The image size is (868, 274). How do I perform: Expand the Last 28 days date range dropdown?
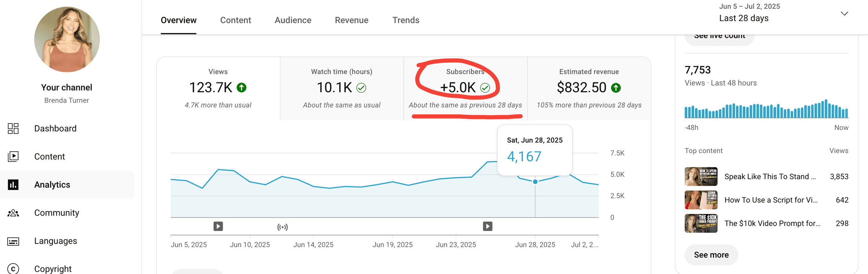pyautogui.click(x=844, y=14)
